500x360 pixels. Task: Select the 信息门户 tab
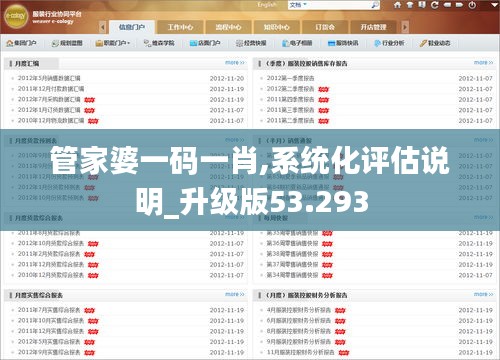point(132,27)
